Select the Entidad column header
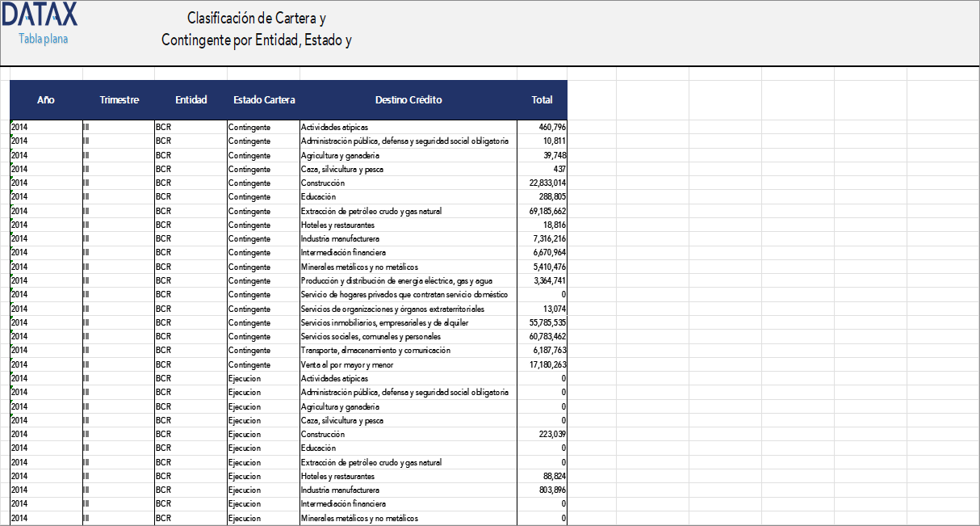980x526 pixels. pos(191,99)
